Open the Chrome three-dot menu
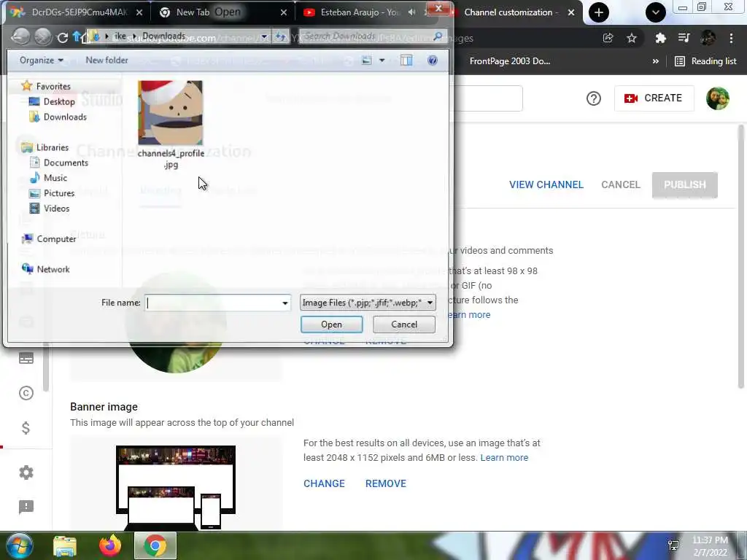Viewport: 747px width, 560px height. 731,38
